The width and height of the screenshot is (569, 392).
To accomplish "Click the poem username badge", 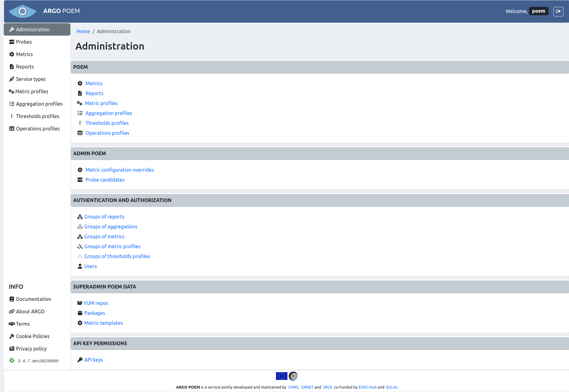I will click(539, 11).
